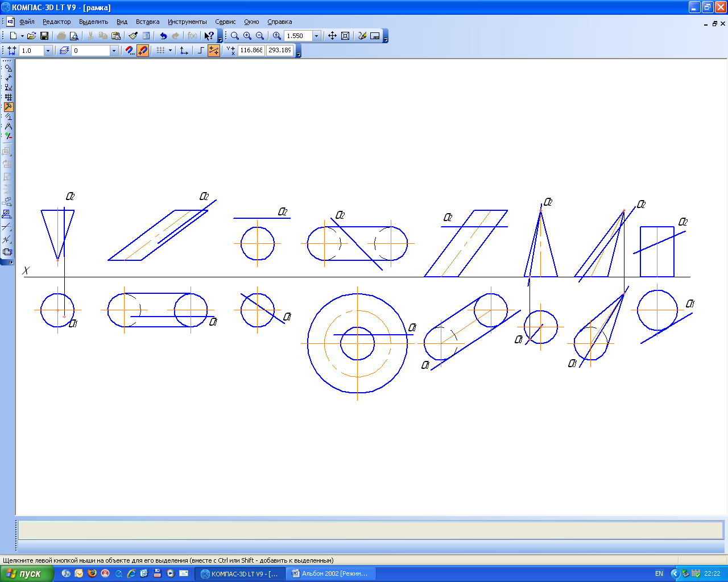Click the What's This help pointer icon

point(209,36)
